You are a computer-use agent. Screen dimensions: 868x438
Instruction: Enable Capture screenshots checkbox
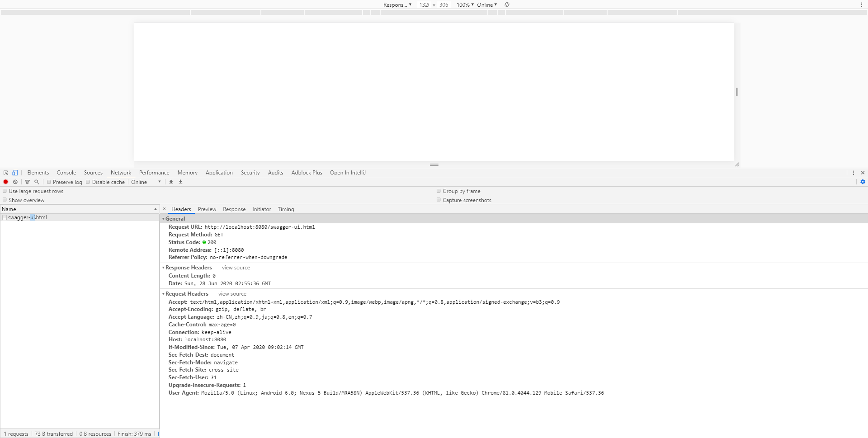[439, 200]
